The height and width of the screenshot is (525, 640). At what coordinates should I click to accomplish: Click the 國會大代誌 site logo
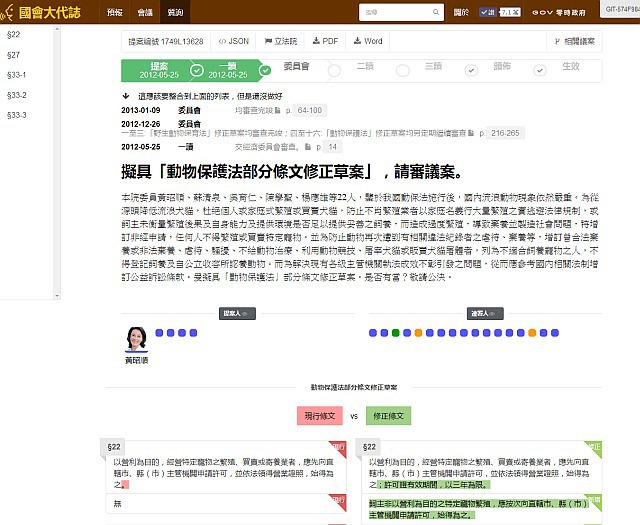click(x=41, y=12)
